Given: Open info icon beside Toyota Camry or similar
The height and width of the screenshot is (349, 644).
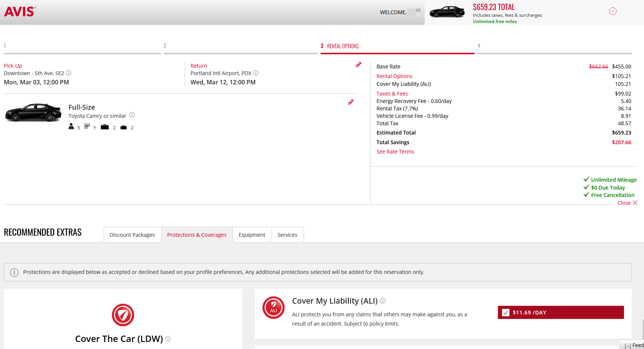Looking at the screenshot, I should pos(132,115).
